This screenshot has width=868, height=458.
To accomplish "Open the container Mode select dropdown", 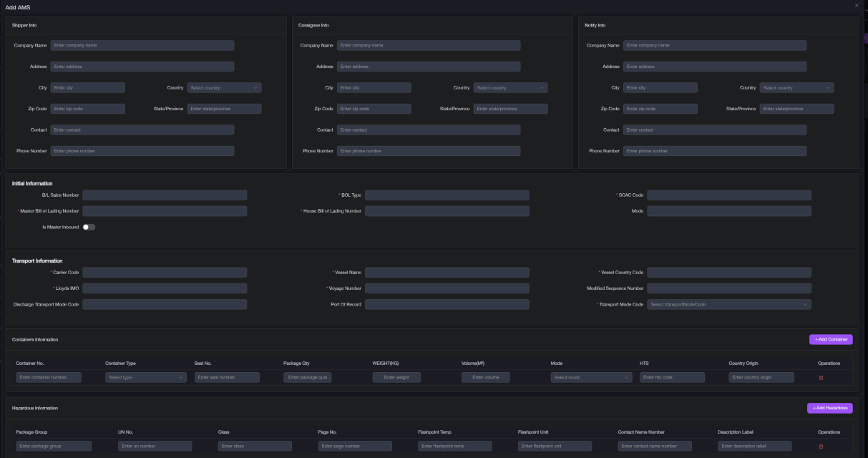I will 592,377.
